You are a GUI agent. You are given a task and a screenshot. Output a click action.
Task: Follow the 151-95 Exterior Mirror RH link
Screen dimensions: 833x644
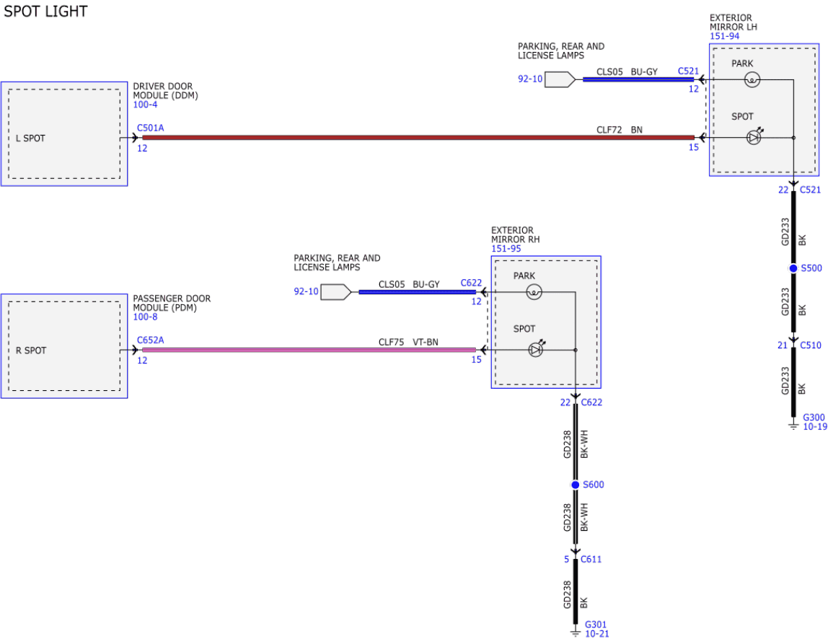pyautogui.click(x=506, y=249)
